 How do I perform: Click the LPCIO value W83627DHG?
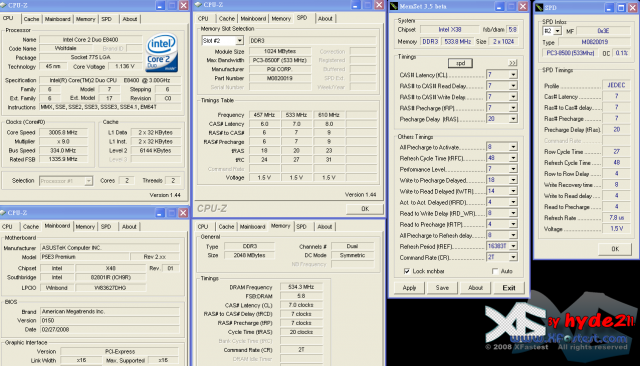coord(110,288)
